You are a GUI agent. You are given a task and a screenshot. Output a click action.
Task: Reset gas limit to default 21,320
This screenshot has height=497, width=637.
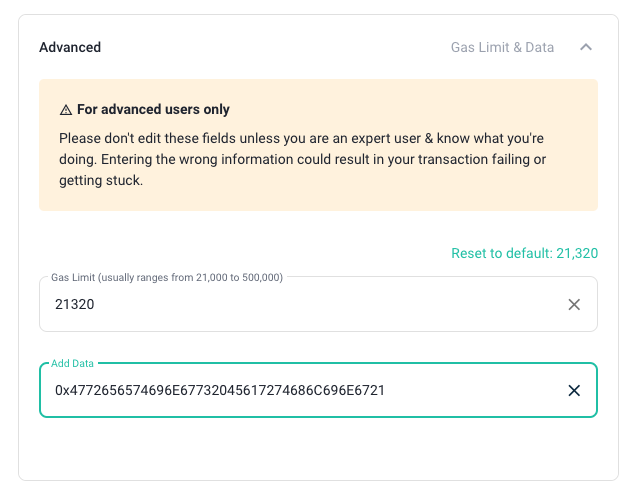(x=524, y=253)
